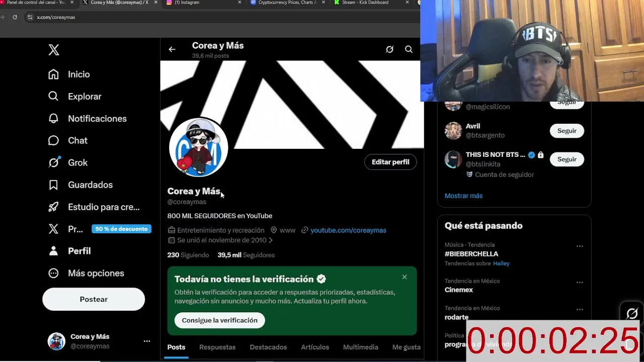The image size is (644, 362).
Task: Switch to Respuestas tab
Action: pos(217,347)
